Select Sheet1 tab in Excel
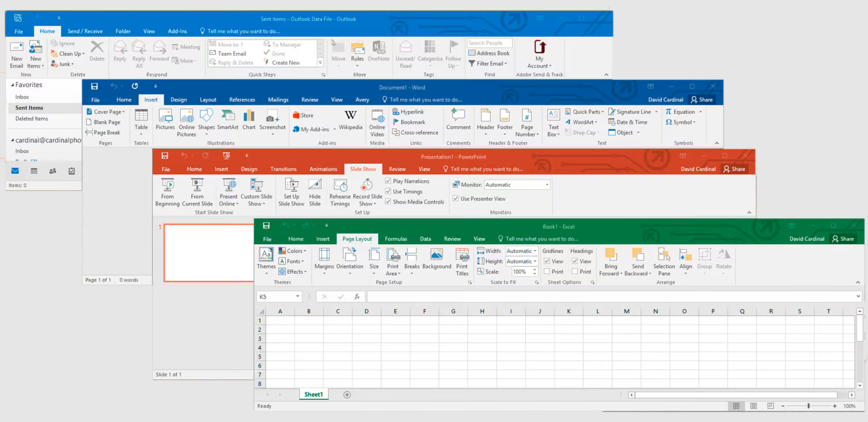This screenshot has width=868, height=422. (x=313, y=395)
